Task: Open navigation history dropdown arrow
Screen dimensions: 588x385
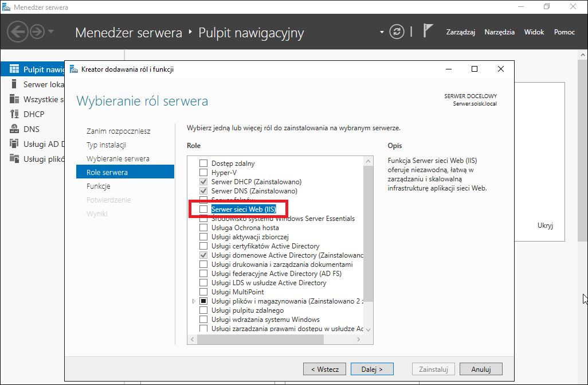Action: (x=51, y=32)
